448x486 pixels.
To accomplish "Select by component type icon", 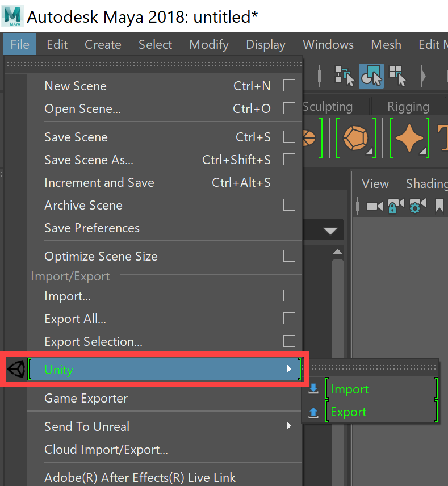I will pyautogui.click(x=397, y=76).
